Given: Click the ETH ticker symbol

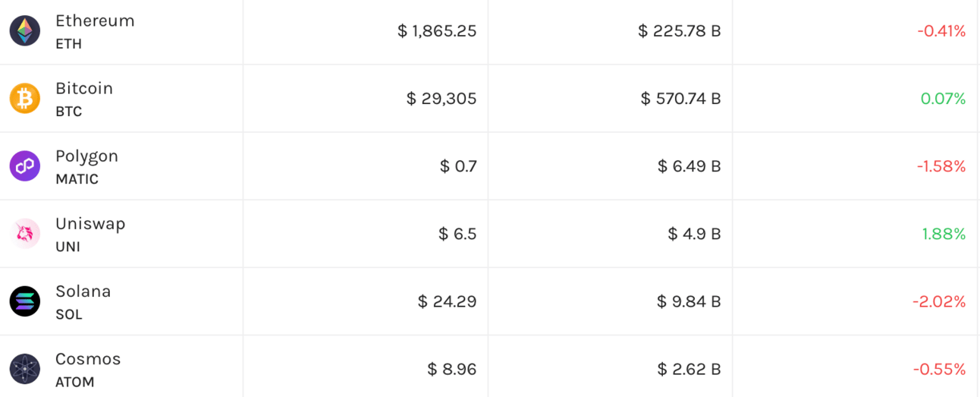Looking at the screenshot, I should (x=68, y=44).
